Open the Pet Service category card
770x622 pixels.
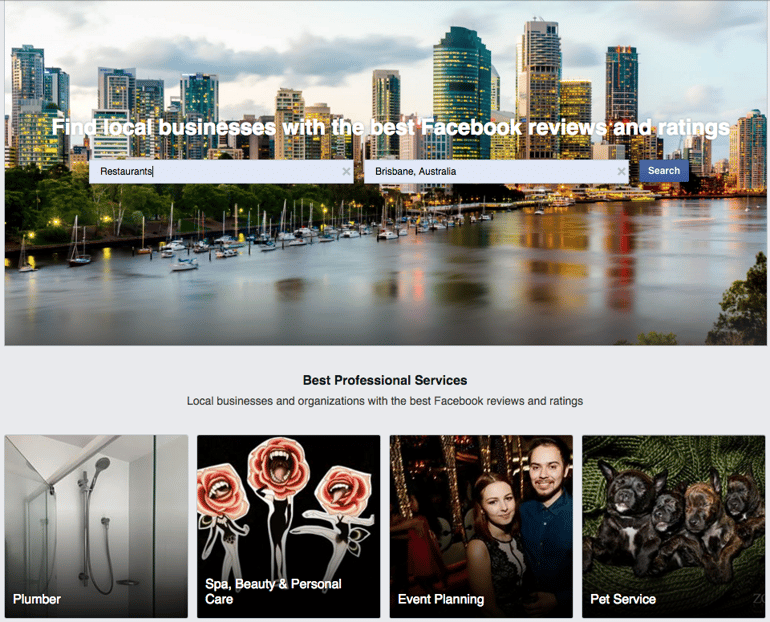(674, 526)
